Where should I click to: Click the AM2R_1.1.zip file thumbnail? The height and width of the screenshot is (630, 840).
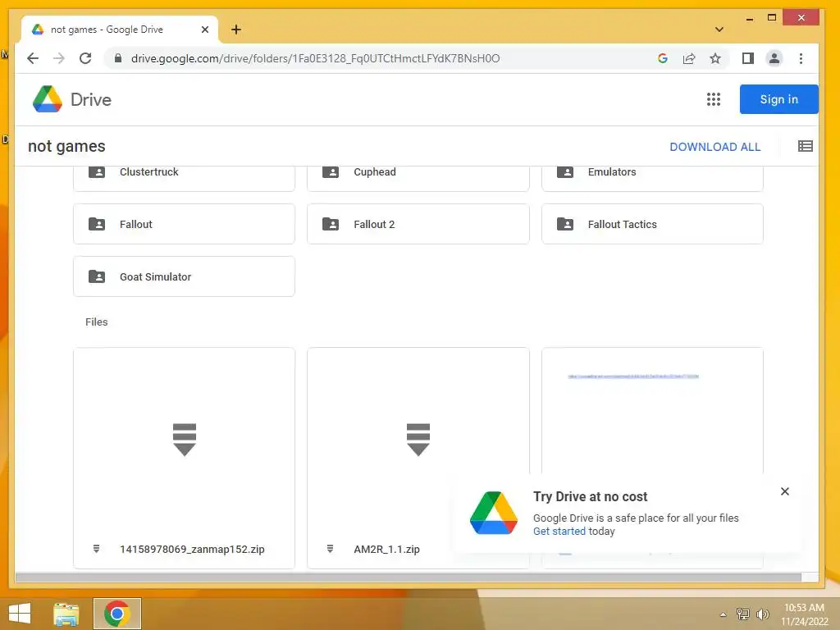coord(418,440)
